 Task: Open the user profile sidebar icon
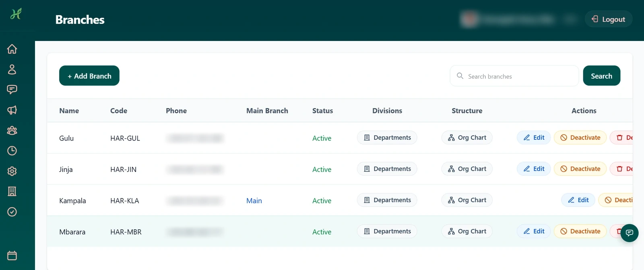12,70
